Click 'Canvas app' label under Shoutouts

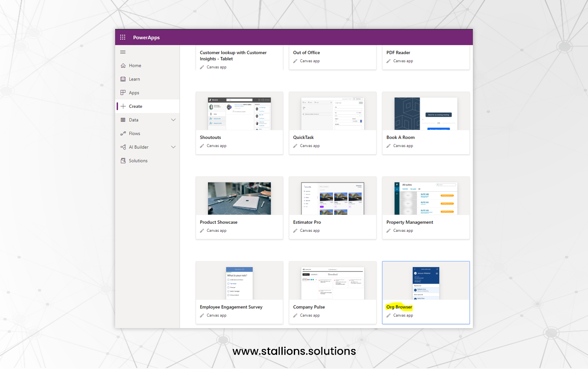pyautogui.click(x=217, y=146)
